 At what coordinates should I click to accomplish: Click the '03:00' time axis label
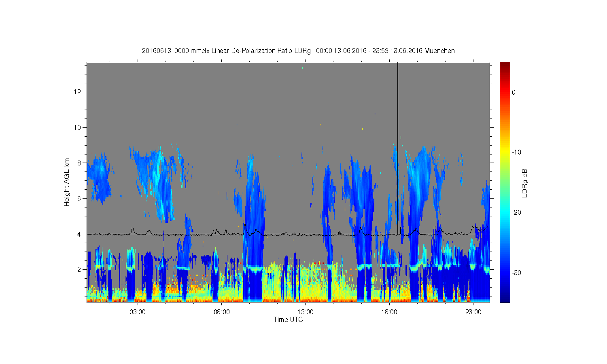(138, 312)
